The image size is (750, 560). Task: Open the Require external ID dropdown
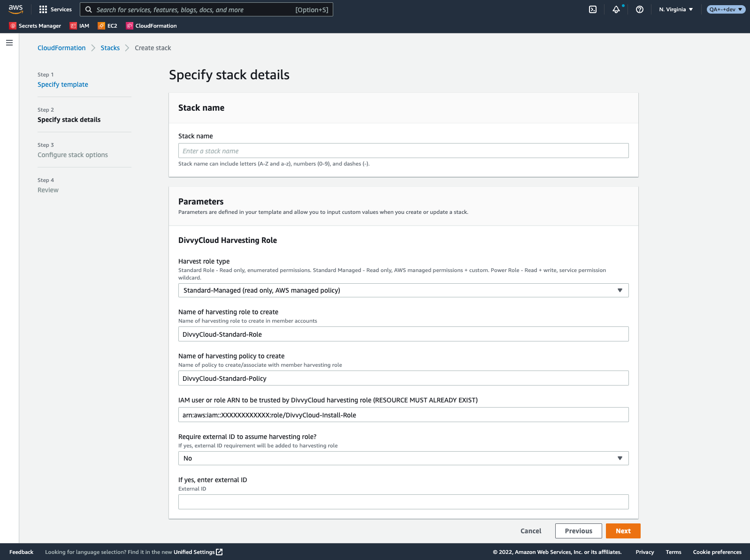tap(404, 458)
